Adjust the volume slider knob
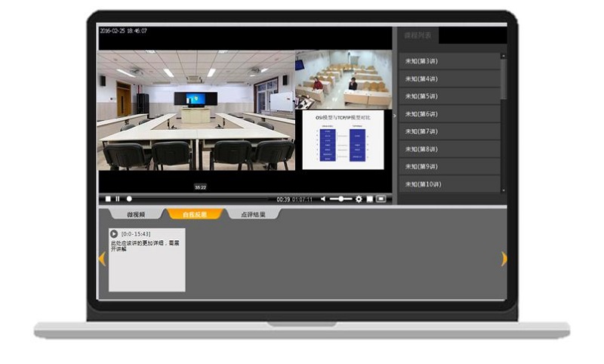Screen dimensions: 604x364 (x=341, y=199)
